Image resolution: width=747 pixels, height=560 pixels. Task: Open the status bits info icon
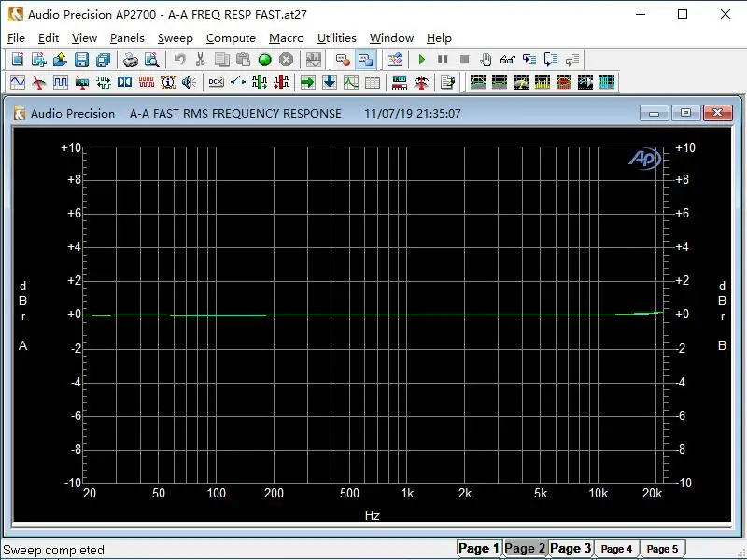(168, 82)
